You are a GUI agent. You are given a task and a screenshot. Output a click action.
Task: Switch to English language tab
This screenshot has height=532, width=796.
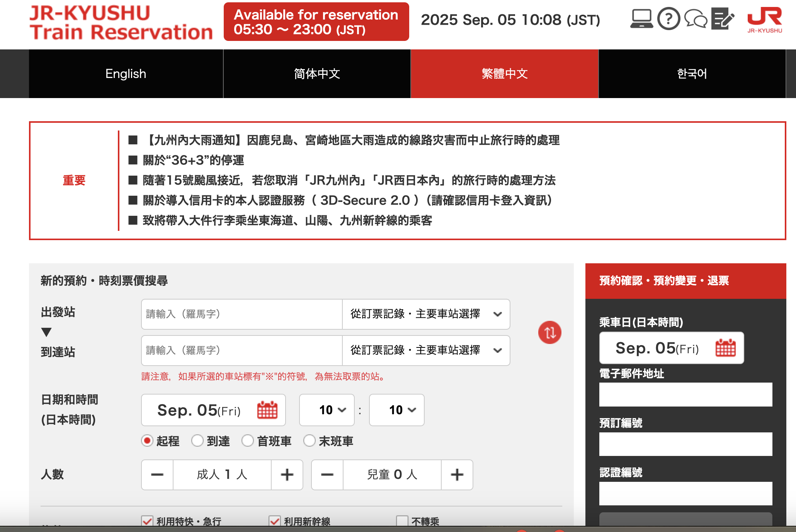tap(126, 74)
